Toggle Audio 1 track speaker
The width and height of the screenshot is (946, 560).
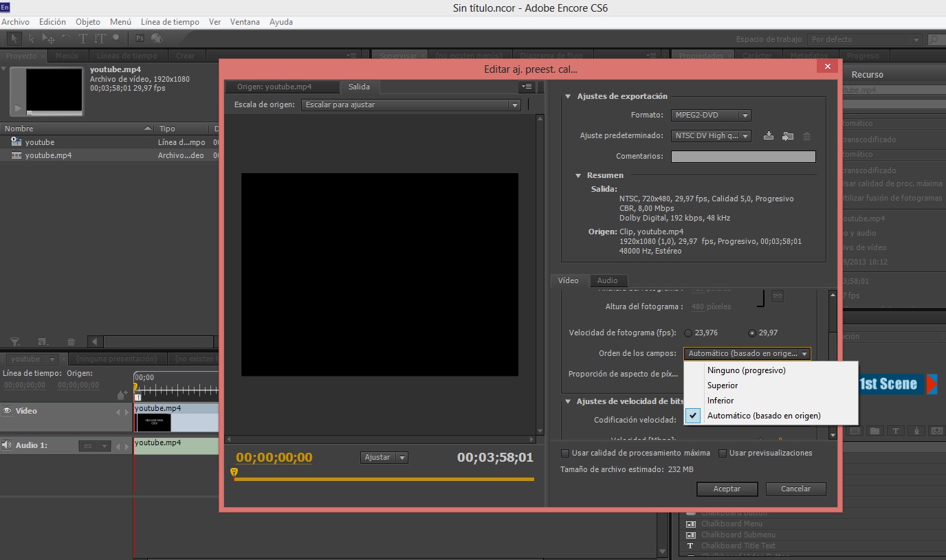8,445
